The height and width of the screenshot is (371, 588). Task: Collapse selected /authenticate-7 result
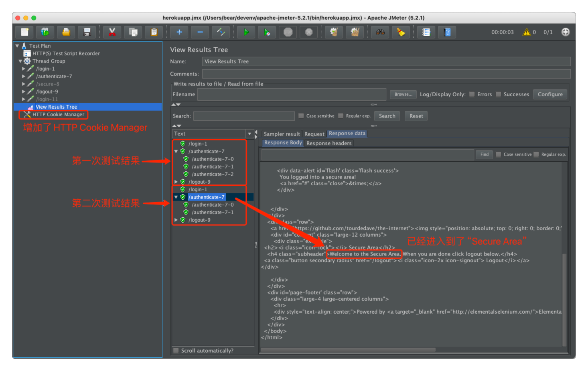[x=176, y=197]
